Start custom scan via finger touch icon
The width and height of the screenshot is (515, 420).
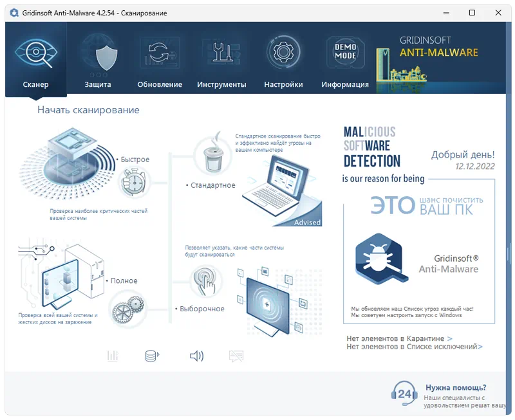(x=205, y=282)
